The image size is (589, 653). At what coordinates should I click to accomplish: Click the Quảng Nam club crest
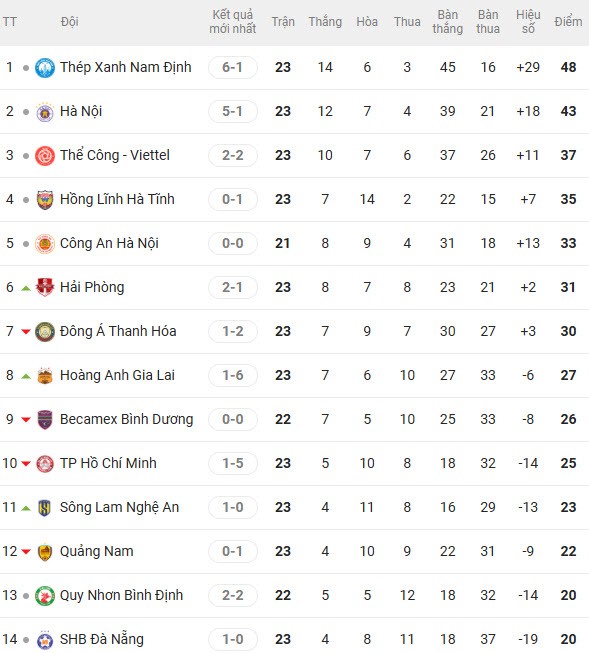[45, 552]
